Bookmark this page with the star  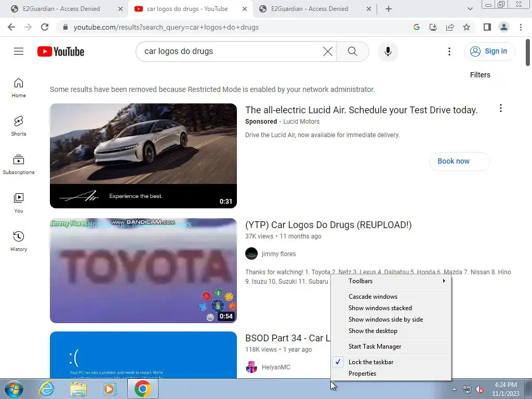(x=467, y=27)
